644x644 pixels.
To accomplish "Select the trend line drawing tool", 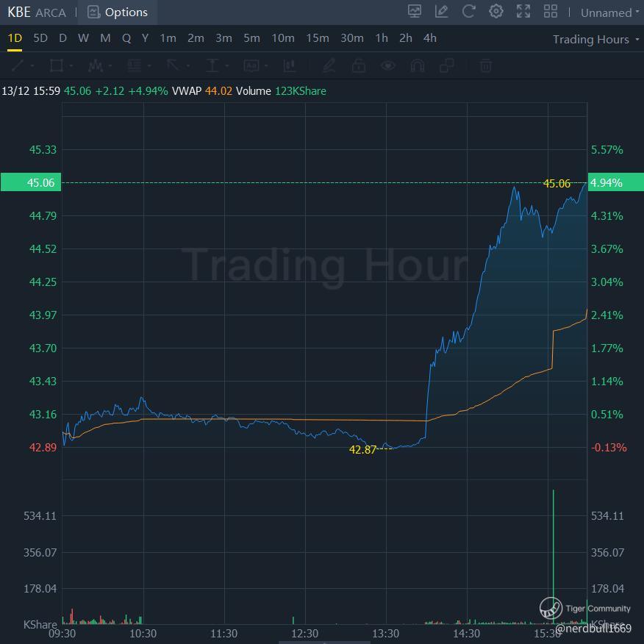I will pos(18,65).
